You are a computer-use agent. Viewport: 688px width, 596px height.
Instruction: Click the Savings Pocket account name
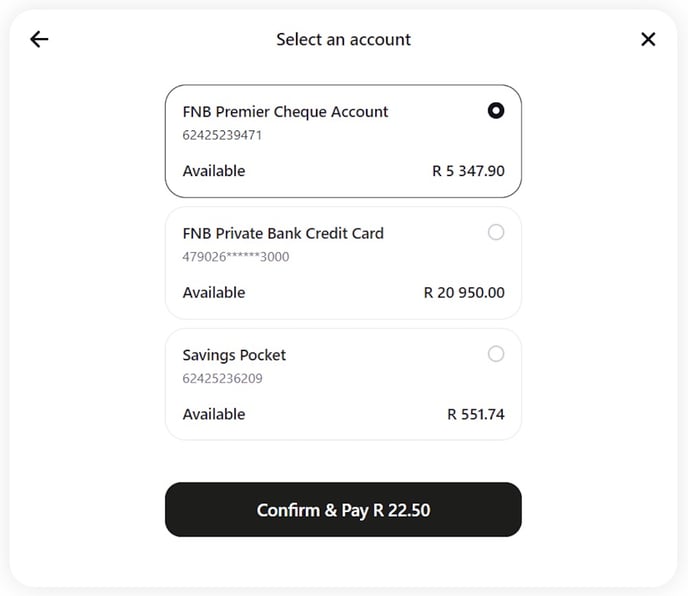234,355
